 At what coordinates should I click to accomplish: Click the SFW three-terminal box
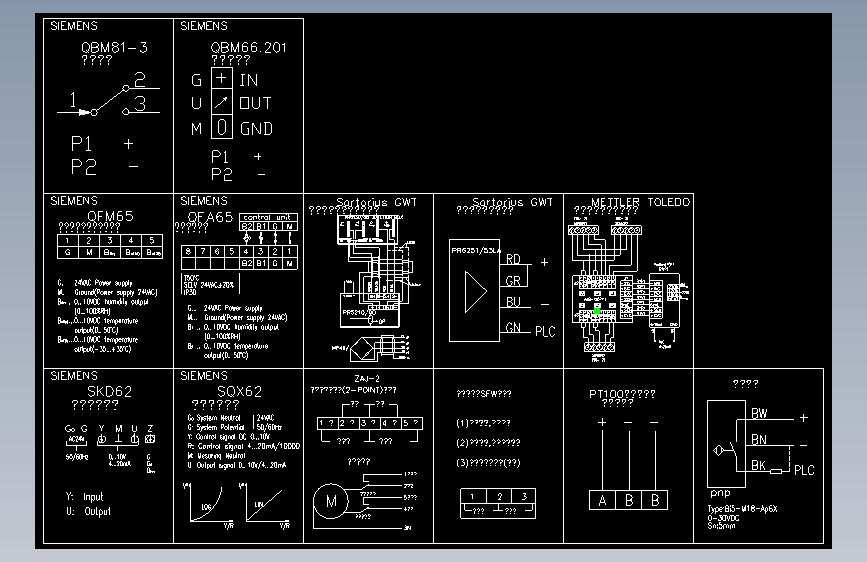click(498, 503)
